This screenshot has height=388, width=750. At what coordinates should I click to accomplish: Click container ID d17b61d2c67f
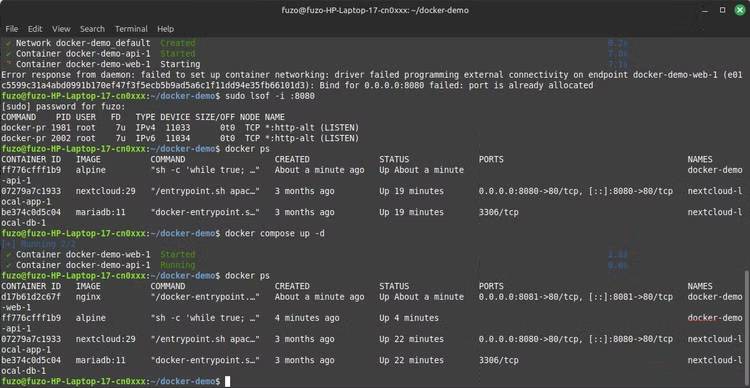tap(31, 297)
